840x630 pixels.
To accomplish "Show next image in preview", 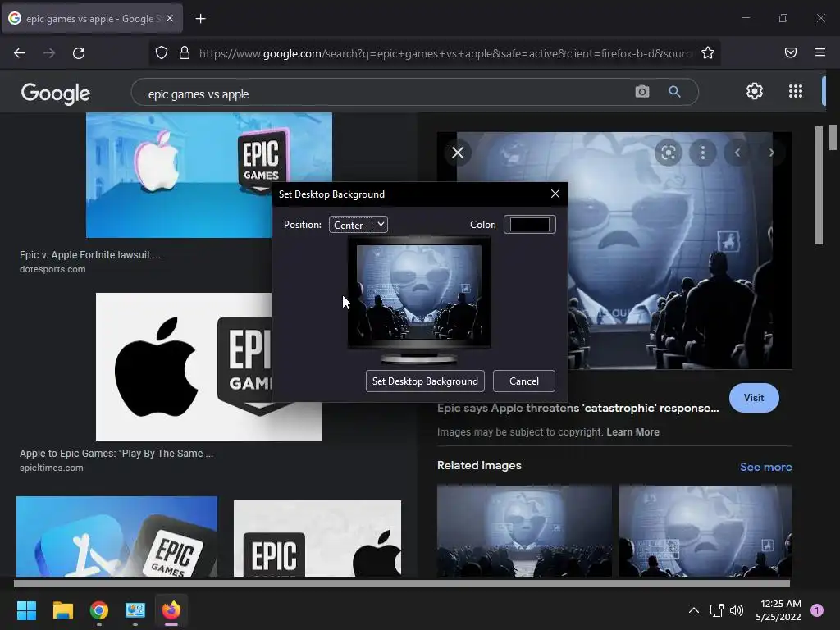I will click(x=771, y=153).
